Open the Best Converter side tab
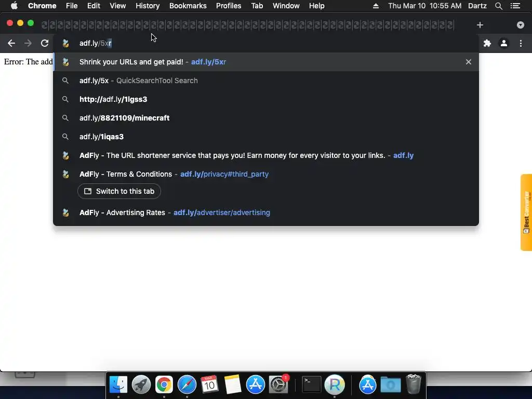This screenshot has width=532, height=399. pos(526,212)
